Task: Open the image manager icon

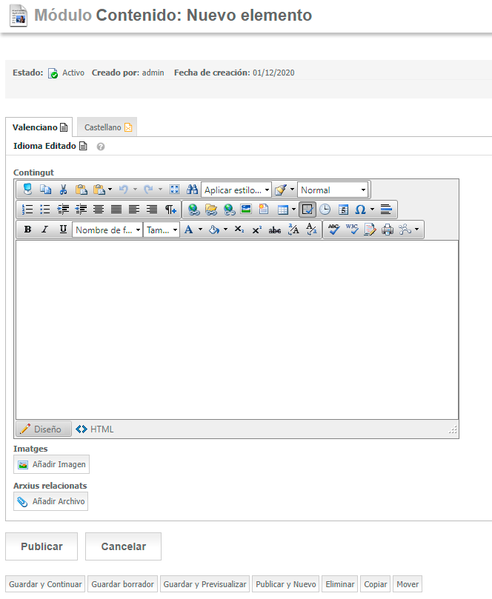Action: 246,209
